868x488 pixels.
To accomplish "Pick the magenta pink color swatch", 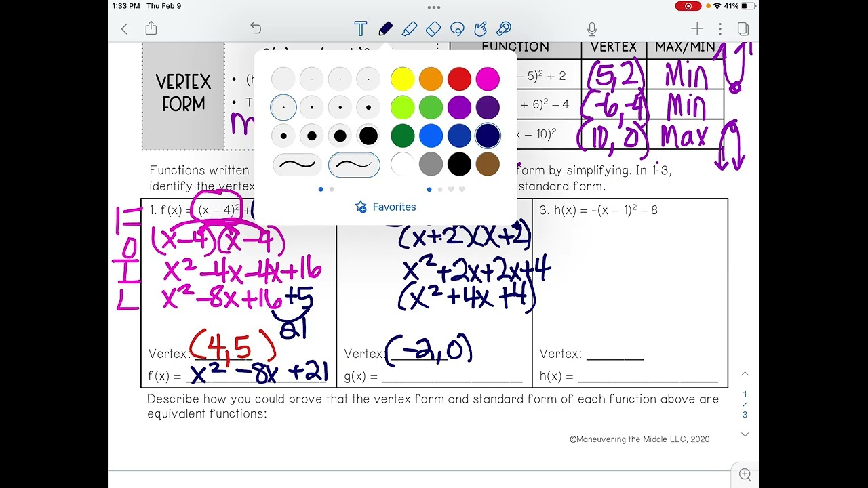I will coord(488,79).
